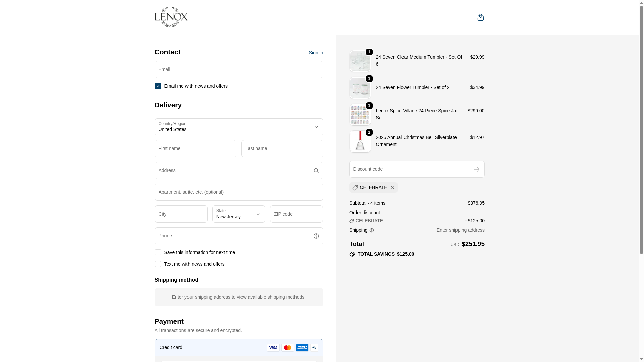Click the Spice Village Jar Set thumbnail
Image resolution: width=644 pixels, height=362 pixels.
click(x=360, y=115)
